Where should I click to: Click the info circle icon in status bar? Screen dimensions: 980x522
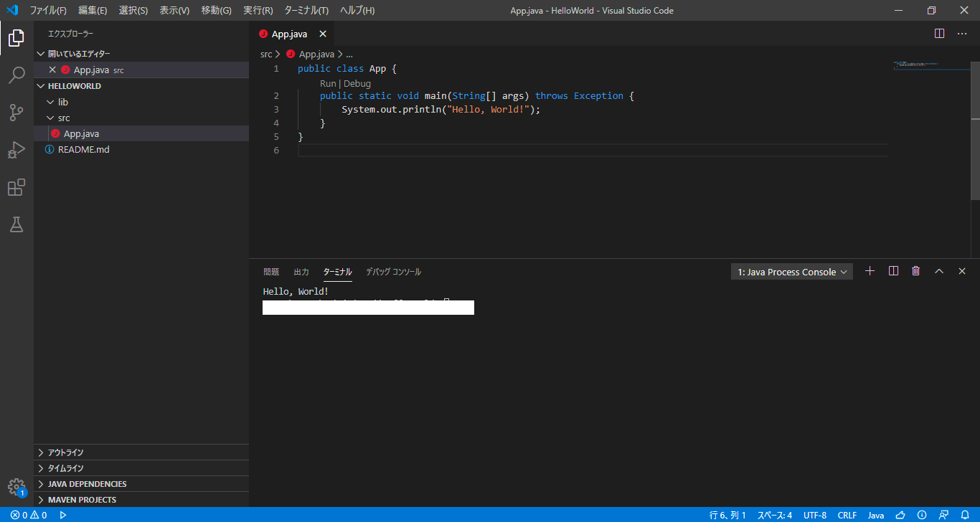922,515
